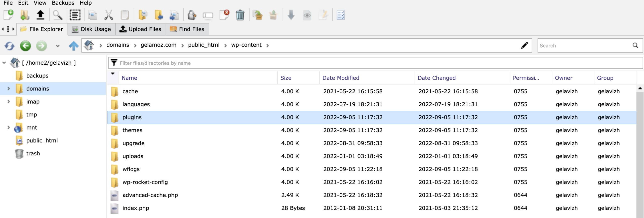Click the padlock Permissions icon
This screenshot has width=644, height=218.
pyautogui.click(x=192, y=15)
